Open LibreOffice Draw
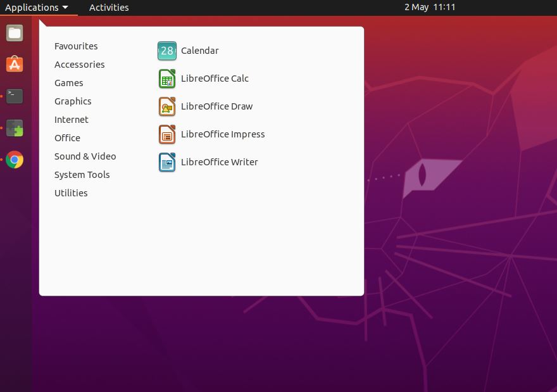This screenshot has height=392, width=557. coord(216,106)
